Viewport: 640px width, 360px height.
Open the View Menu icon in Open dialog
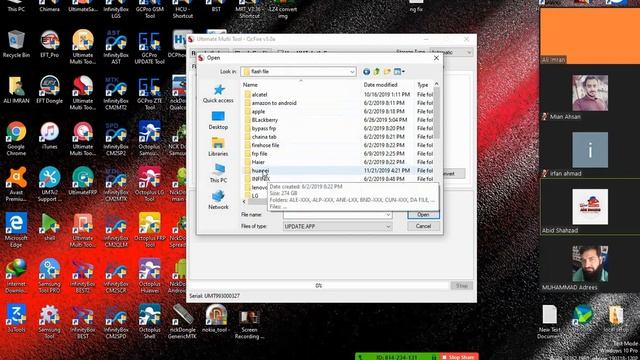[399, 72]
